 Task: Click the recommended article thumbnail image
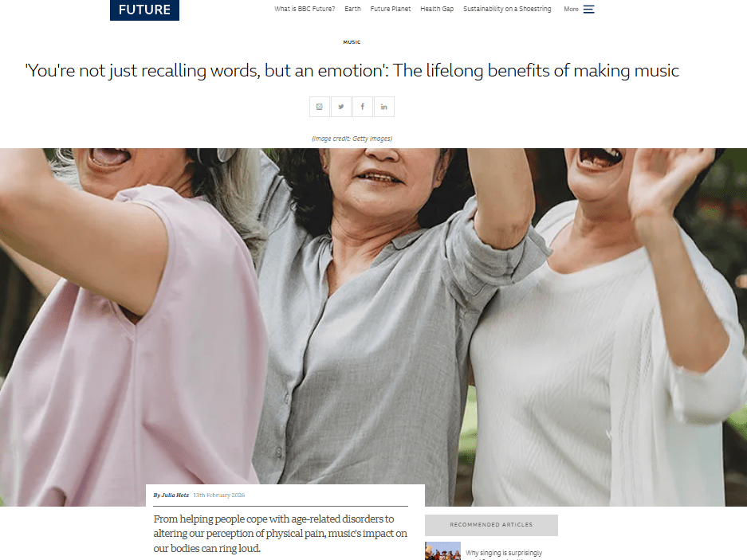pyautogui.click(x=442, y=551)
